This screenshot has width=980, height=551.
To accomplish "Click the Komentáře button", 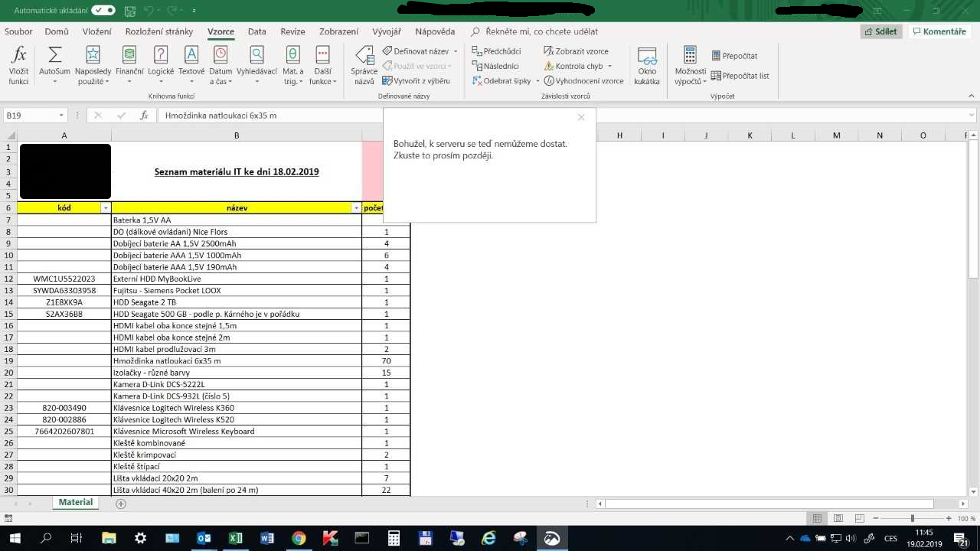I will pos(939,31).
